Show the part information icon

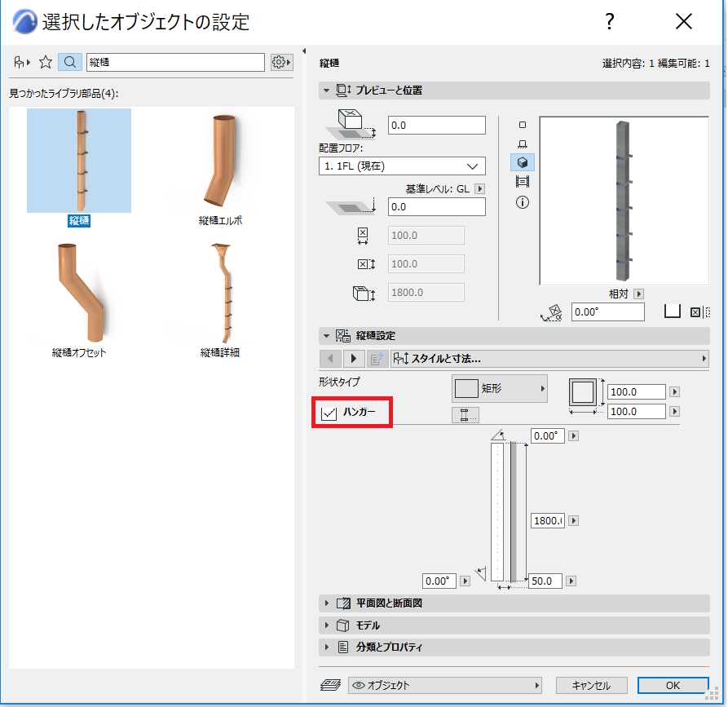(x=523, y=202)
